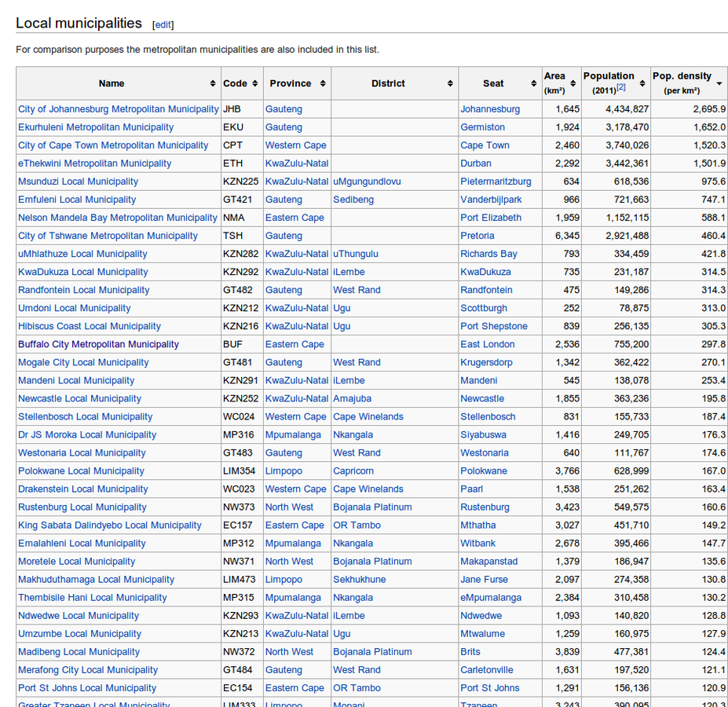The width and height of the screenshot is (728, 707).
Task: Follow the East London seat link
Action: (x=488, y=345)
